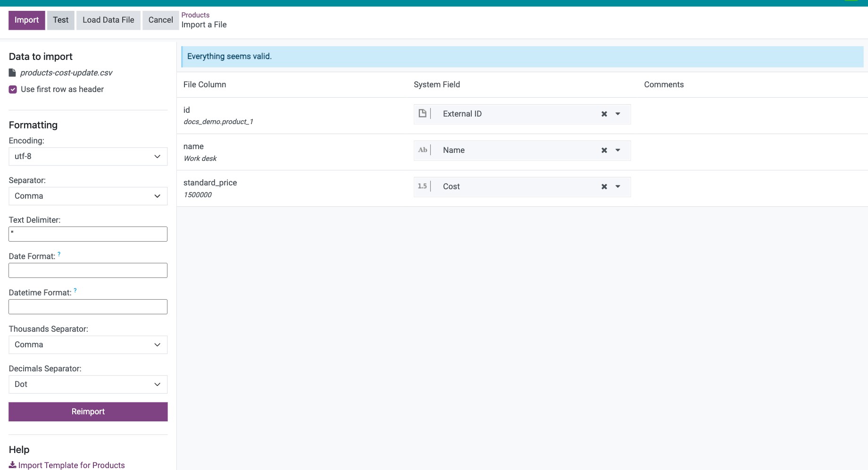Click the File Column header
This screenshot has width=868, height=470.
tap(205, 84)
